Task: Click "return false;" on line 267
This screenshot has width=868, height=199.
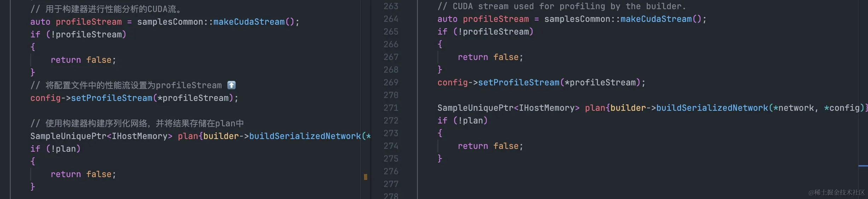Action: pyautogui.click(x=491, y=57)
